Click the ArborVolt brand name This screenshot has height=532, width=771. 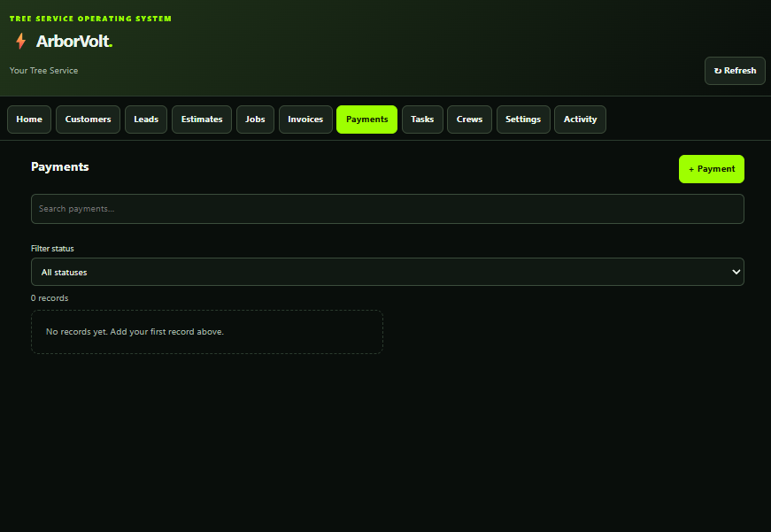click(x=74, y=42)
